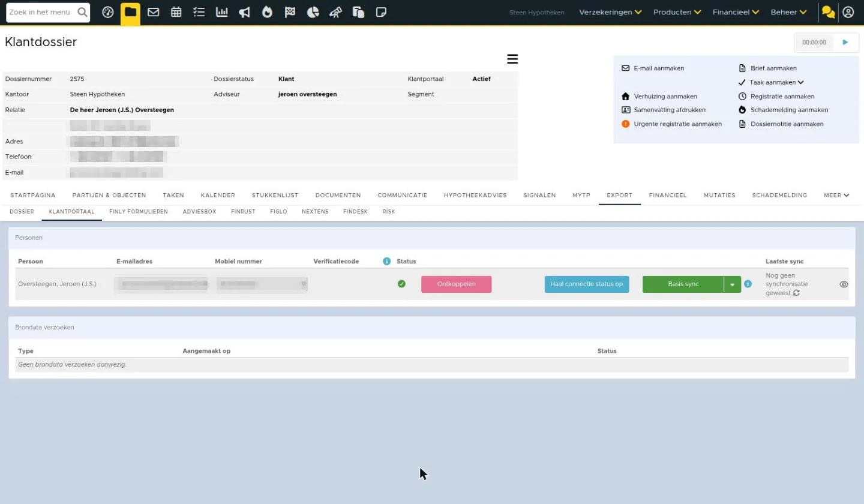
Task: Open the pie chart icon in top bar
Action: pyautogui.click(x=313, y=12)
